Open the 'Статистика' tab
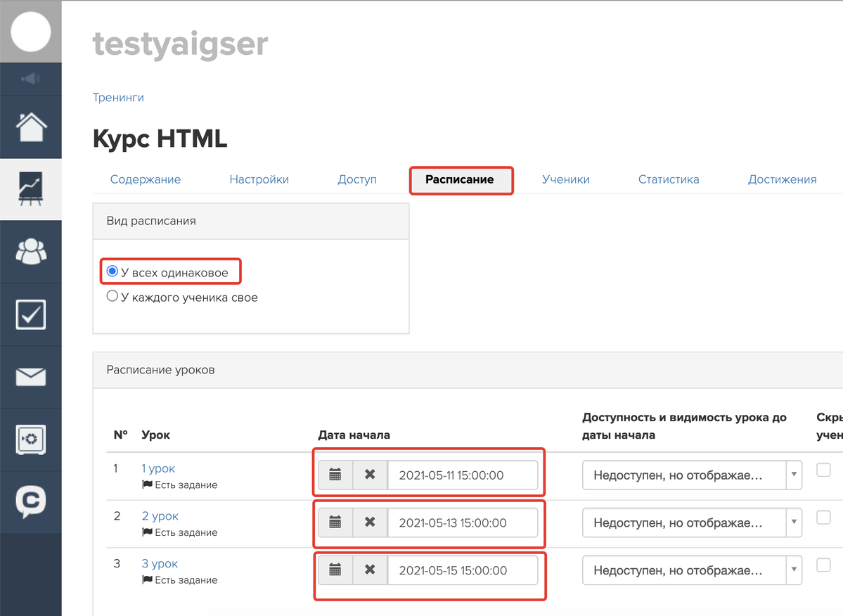 point(668,179)
